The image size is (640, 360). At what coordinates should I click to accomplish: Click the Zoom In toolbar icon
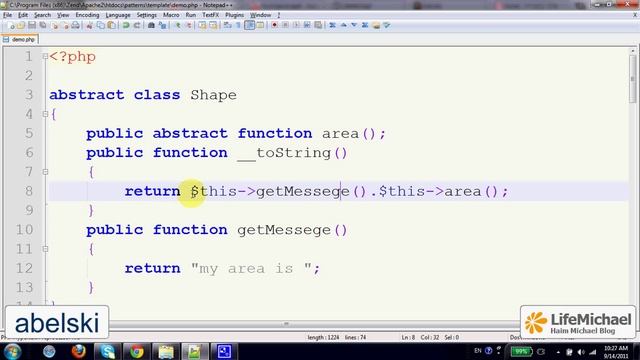click(x=178, y=25)
